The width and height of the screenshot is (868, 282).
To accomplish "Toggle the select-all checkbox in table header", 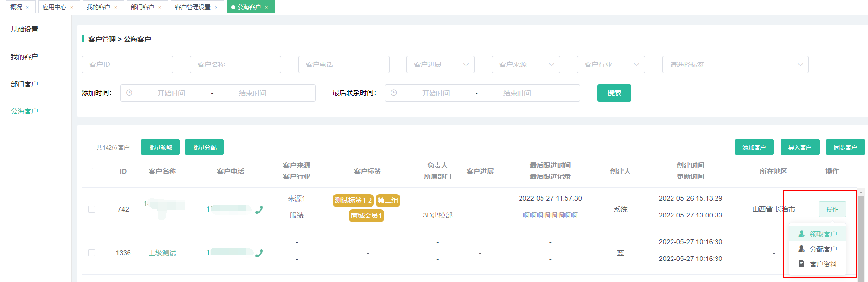I will click(90, 171).
